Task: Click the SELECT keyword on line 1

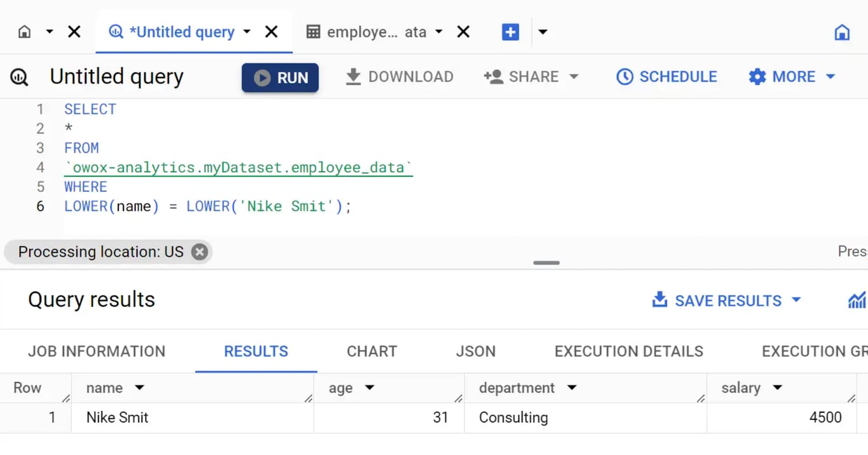Action: pos(90,109)
